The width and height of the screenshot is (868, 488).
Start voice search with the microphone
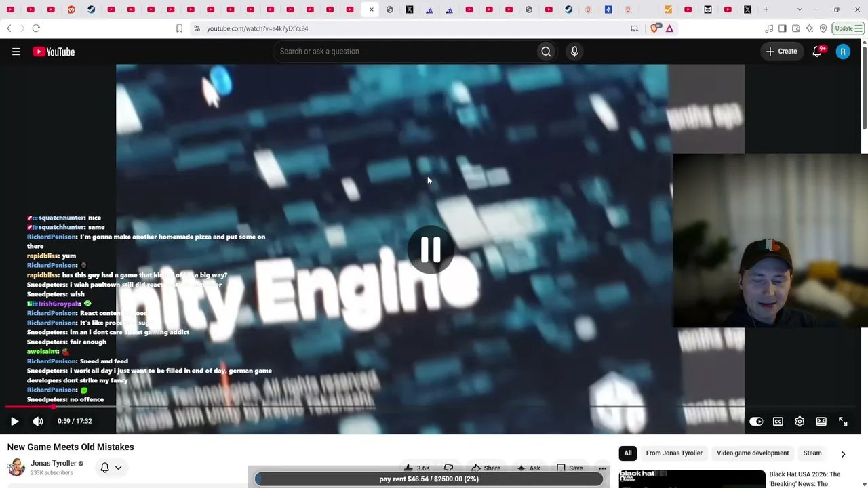574,52
